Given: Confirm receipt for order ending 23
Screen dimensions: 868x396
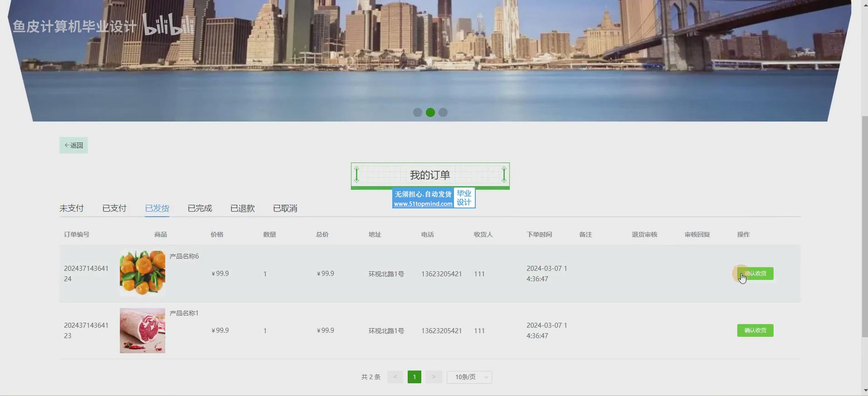Looking at the screenshot, I should click(755, 330).
